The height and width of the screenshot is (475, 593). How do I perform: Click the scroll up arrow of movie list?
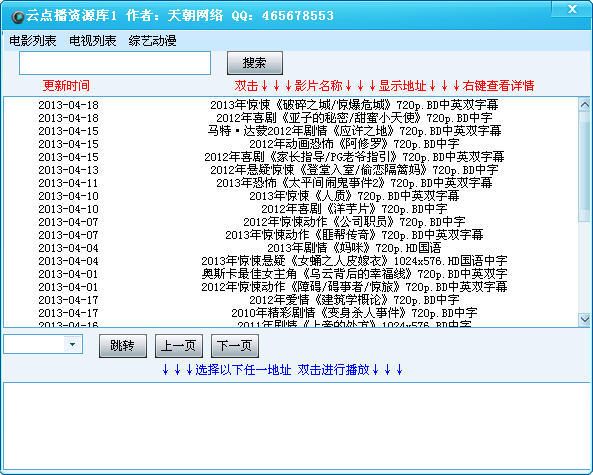click(x=584, y=104)
